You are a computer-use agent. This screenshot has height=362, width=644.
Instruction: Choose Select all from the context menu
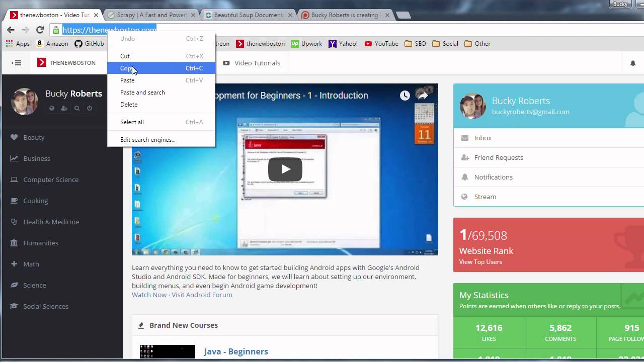(x=161, y=122)
